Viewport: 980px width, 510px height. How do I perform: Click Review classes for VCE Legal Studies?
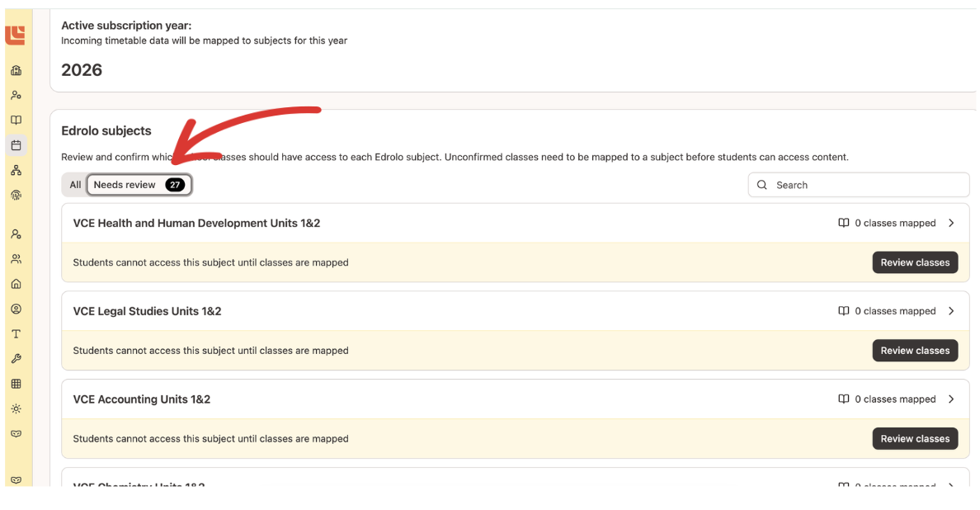coord(915,350)
